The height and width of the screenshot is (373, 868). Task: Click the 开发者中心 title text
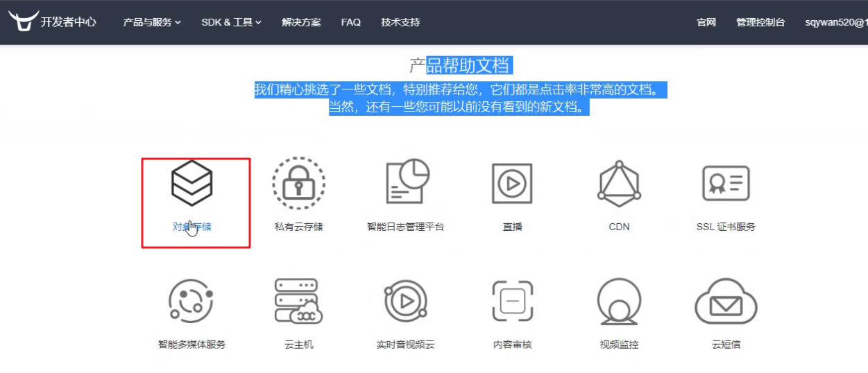[68, 22]
